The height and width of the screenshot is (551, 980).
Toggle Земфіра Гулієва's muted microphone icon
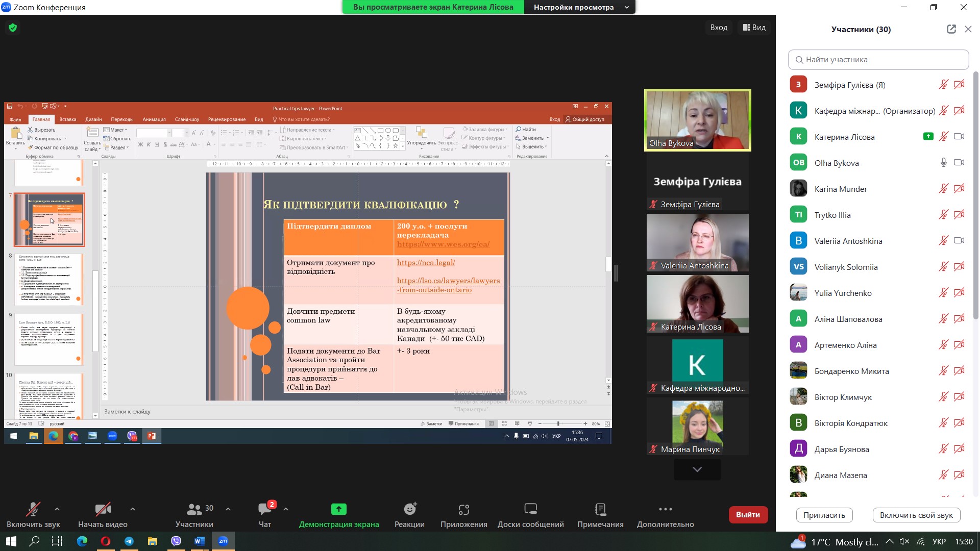point(943,84)
